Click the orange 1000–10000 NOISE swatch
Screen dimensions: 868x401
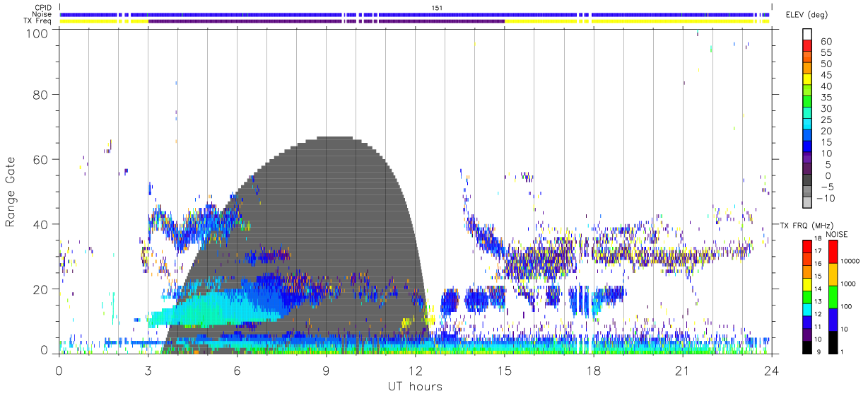[x=834, y=274]
